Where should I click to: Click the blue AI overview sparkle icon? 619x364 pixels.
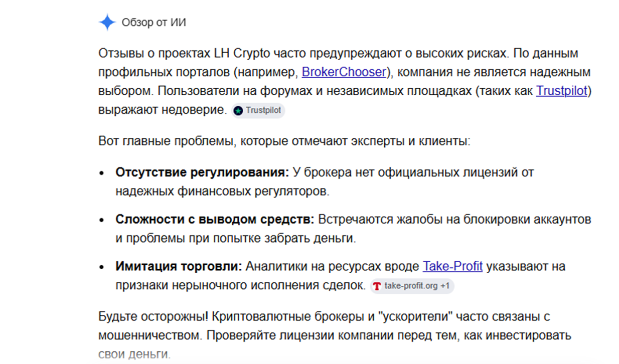(107, 23)
